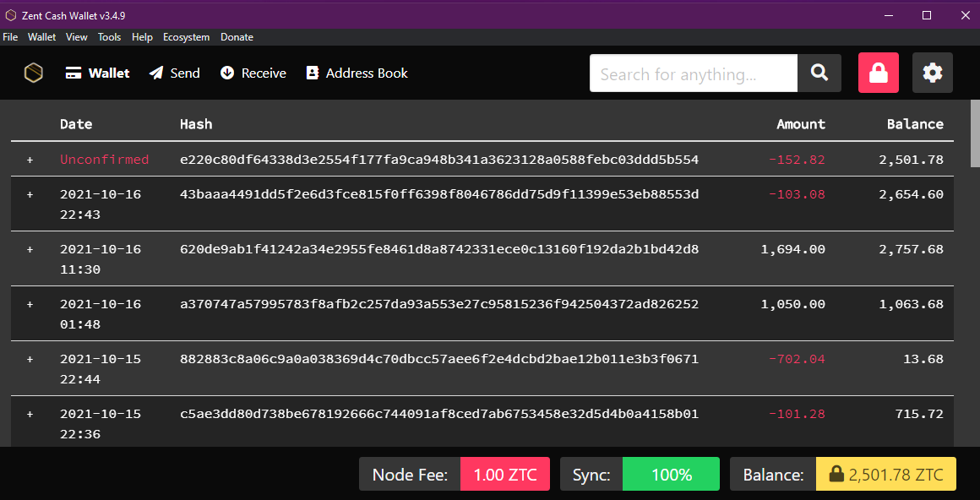Click the yellow 2,501.78 ZTC balance badge
The height and width of the screenshot is (500, 980).
pos(886,475)
